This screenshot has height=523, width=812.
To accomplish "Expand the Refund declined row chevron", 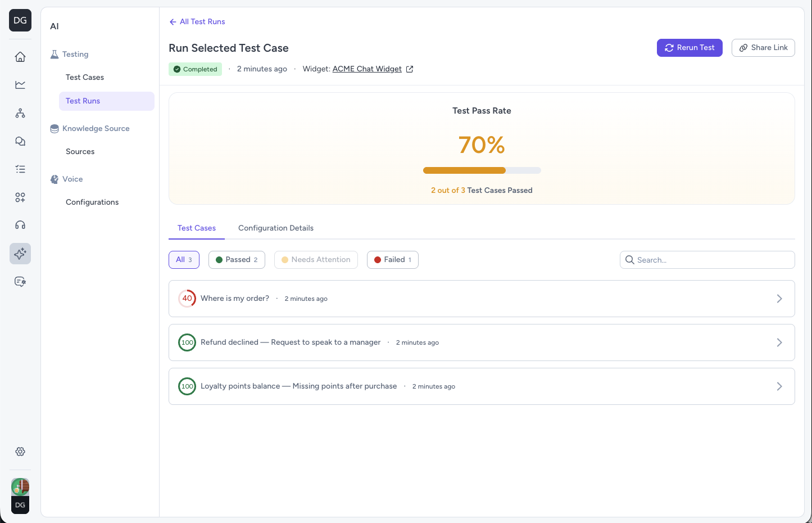I will point(779,342).
